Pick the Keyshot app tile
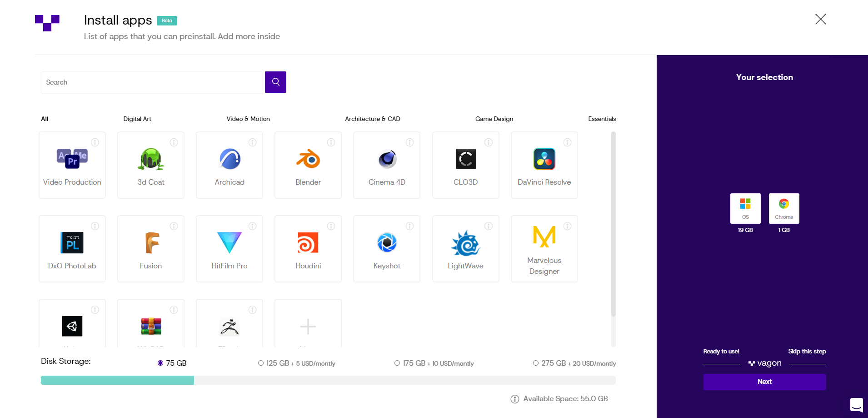Viewport: 868px width, 418px height. tap(387, 249)
